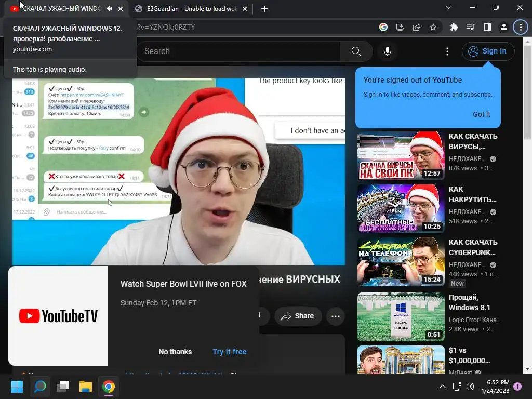Open the Extensions puzzle icon

[x=454, y=27]
